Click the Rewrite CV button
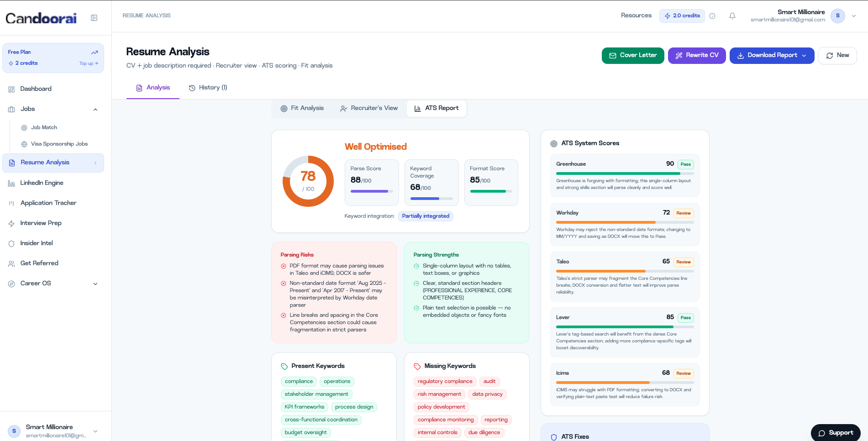 697,56
